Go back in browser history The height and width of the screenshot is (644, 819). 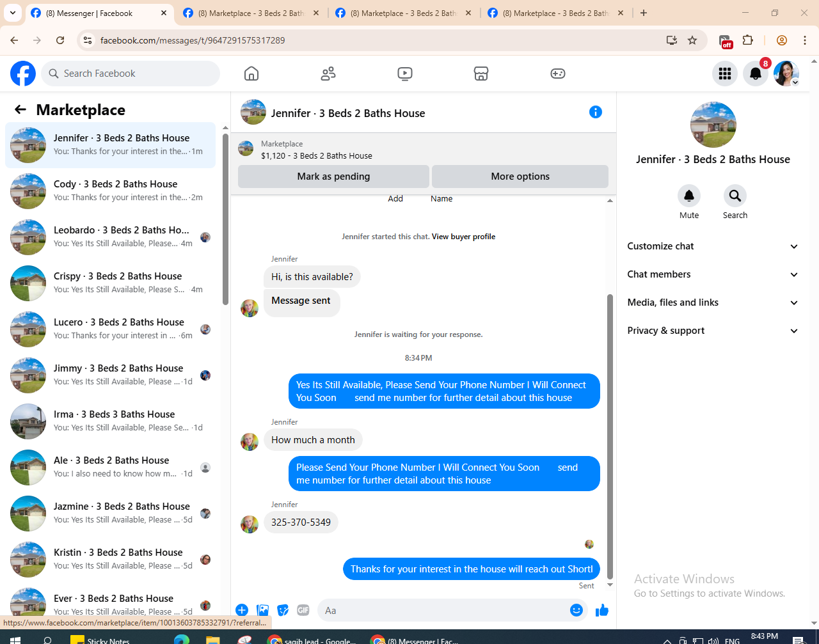[14, 40]
